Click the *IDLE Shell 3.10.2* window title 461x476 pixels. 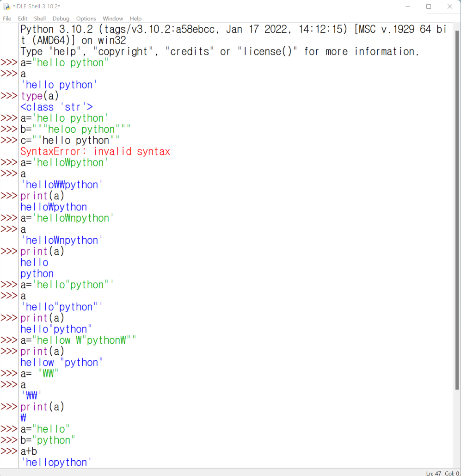37,6
